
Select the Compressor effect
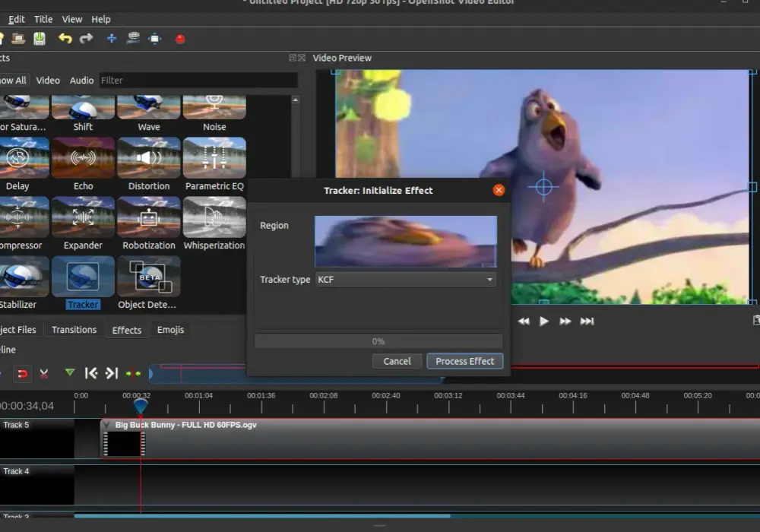[21, 223]
